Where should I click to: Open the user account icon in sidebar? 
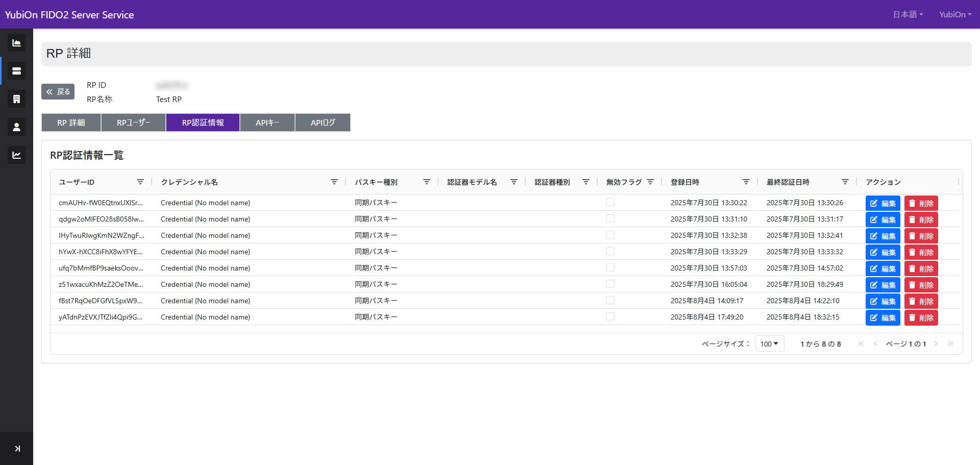(16, 127)
